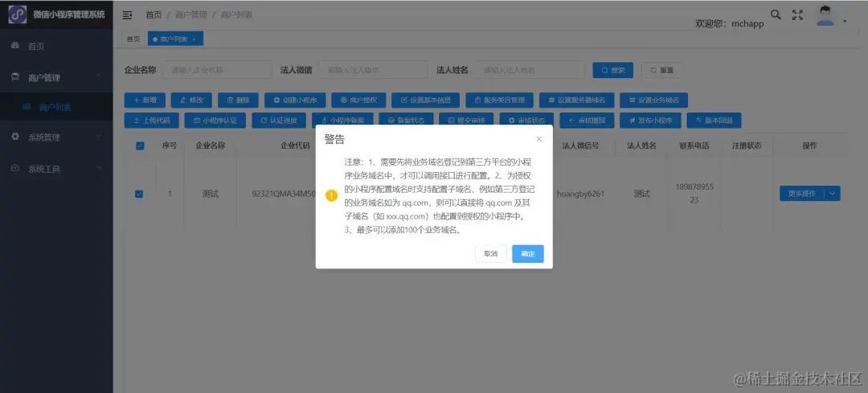Click the 设置基本信息 button
The height and width of the screenshot is (393, 868).
(426, 100)
